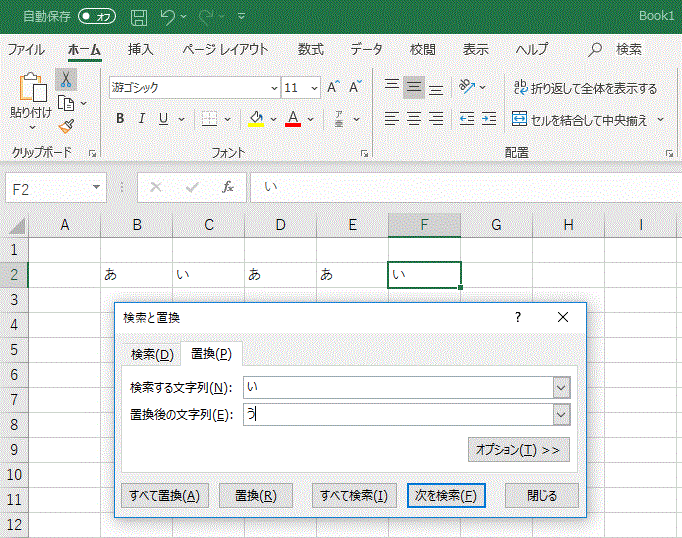Click the Underline icon
Viewport: 682px width, 538px height.
[x=162, y=119]
